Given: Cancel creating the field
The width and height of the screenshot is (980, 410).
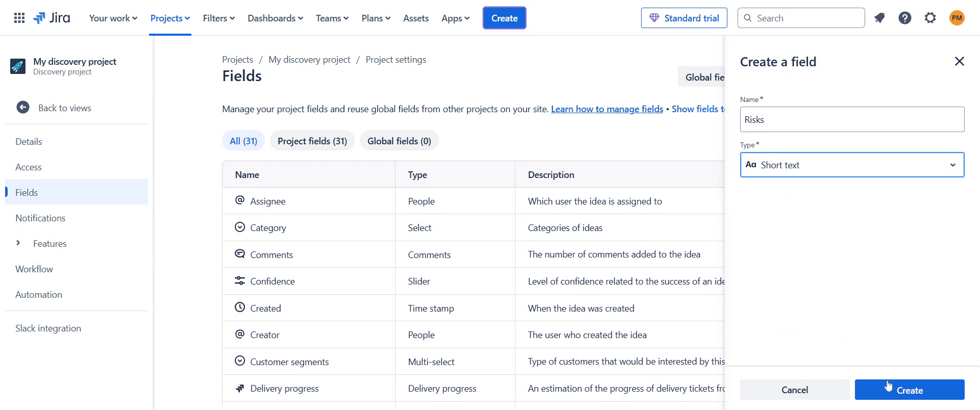Looking at the screenshot, I should [794, 390].
